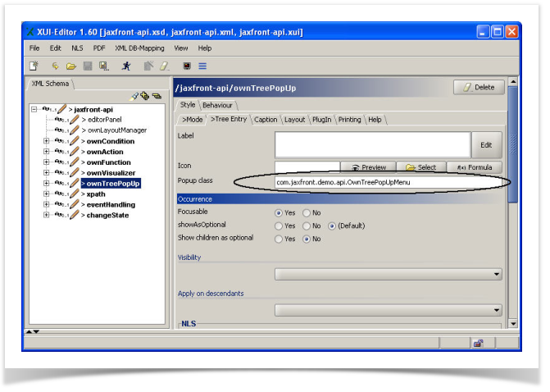Click the blue horizontal lines toolbar icon
The height and width of the screenshot is (392, 550).
tap(202, 66)
